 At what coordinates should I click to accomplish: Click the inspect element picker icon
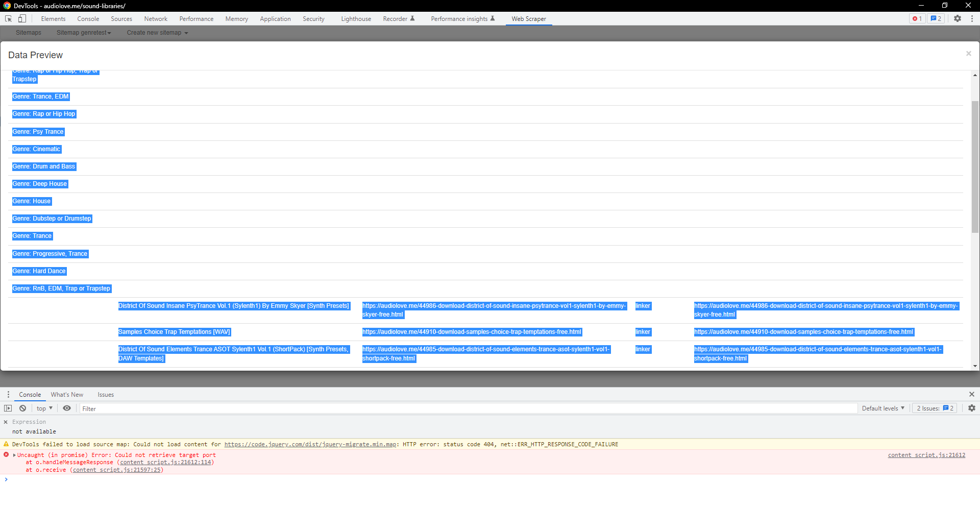tap(9, 19)
